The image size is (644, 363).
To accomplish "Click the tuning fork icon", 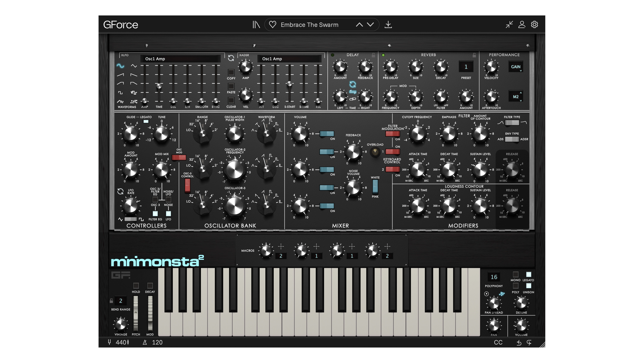I will (109, 342).
